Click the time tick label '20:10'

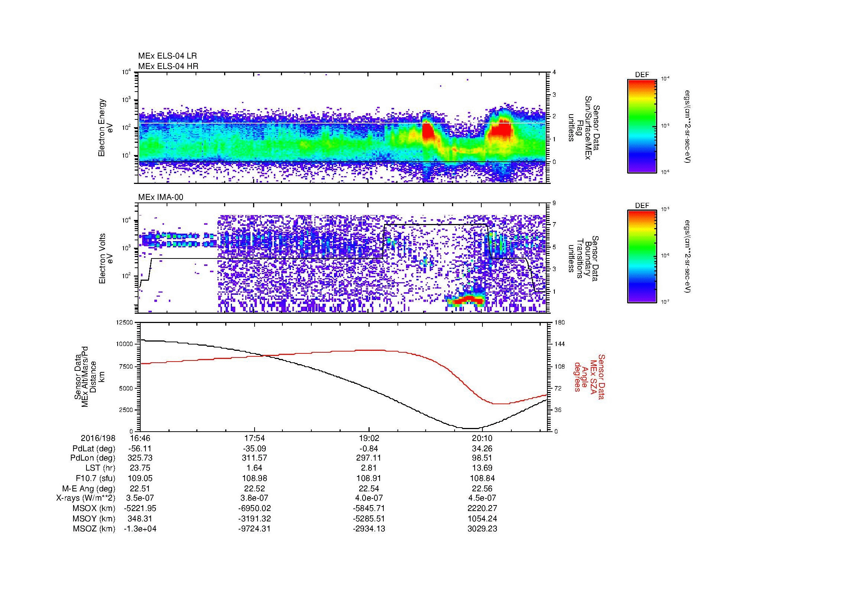coord(482,438)
